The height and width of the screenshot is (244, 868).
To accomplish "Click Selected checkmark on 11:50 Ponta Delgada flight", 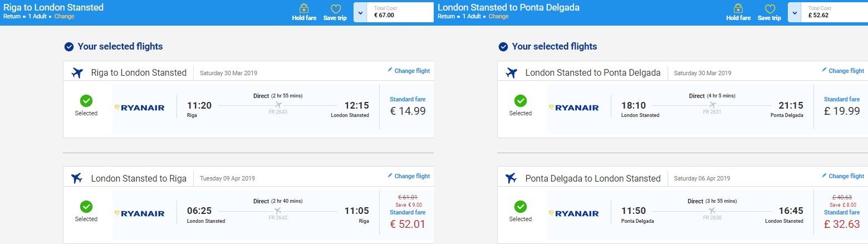I will tap(521, 207).
